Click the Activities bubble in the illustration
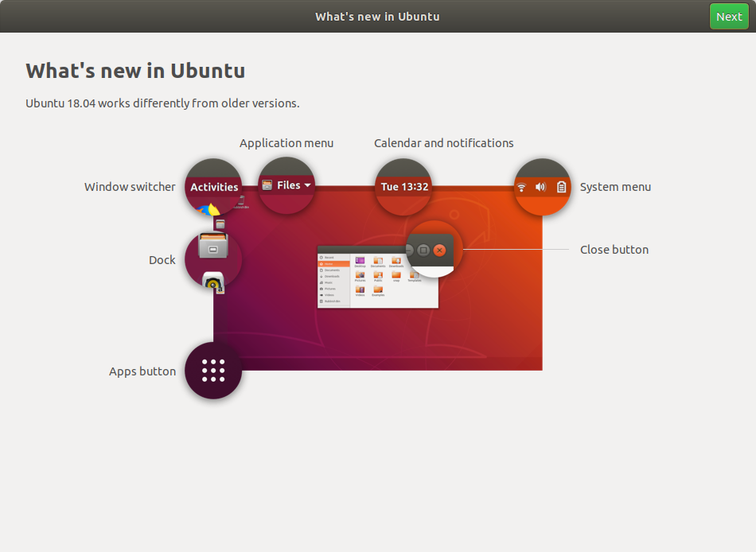 click(213, 187)
